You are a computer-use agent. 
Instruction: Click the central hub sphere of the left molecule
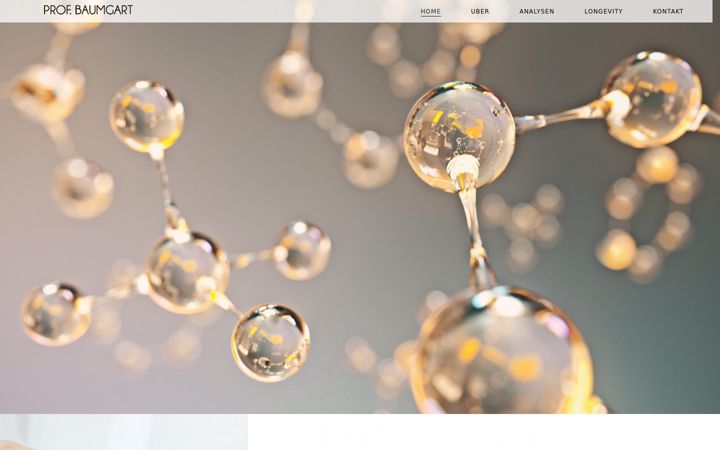coord(186,272)
